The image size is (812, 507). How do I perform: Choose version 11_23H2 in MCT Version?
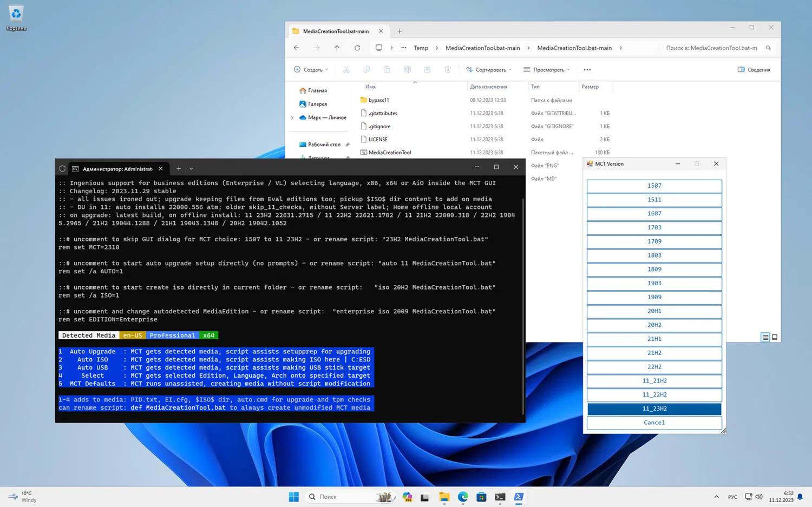point(654,409)
